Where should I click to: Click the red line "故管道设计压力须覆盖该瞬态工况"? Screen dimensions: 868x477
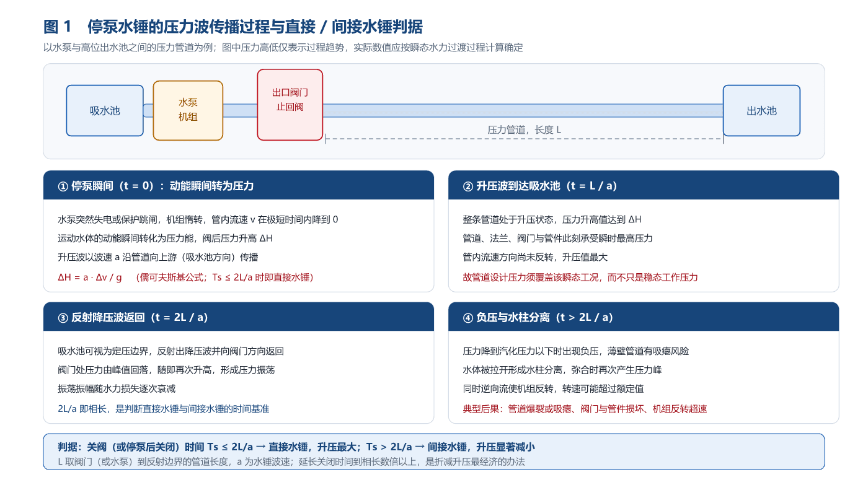tap(581, 278)
